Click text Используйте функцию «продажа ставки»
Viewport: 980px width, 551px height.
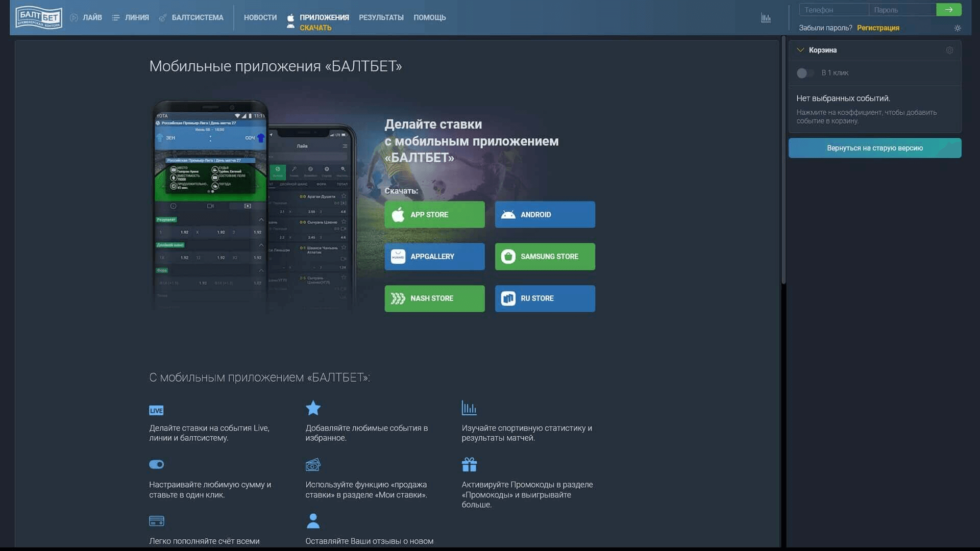pyautogui.click(x=366, y=489)
